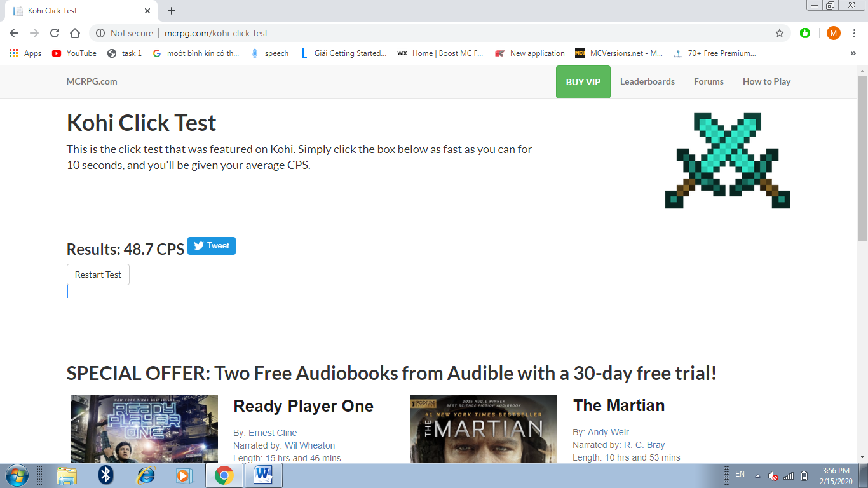Click the page scrollbar up arrow

coord(862,70)
